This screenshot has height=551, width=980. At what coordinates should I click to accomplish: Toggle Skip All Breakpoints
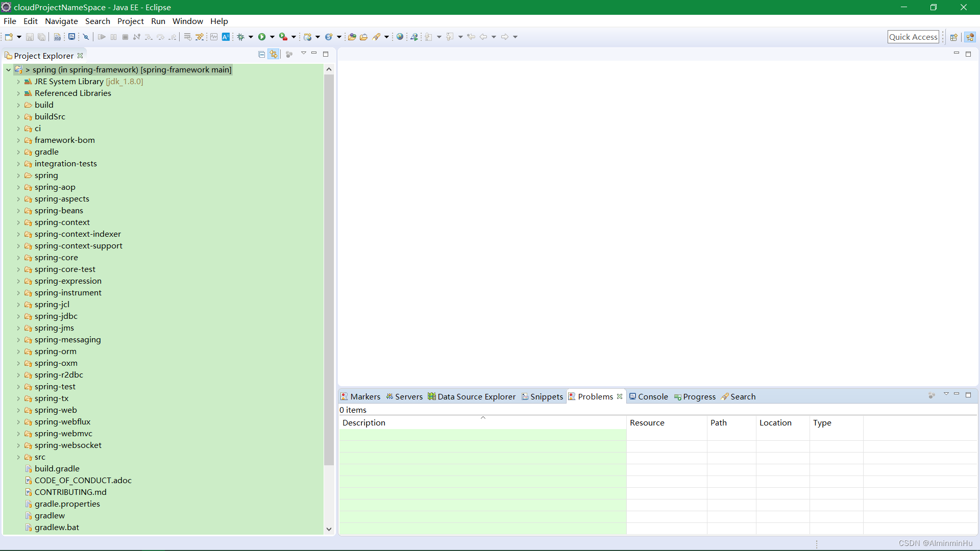click(86, 37)
